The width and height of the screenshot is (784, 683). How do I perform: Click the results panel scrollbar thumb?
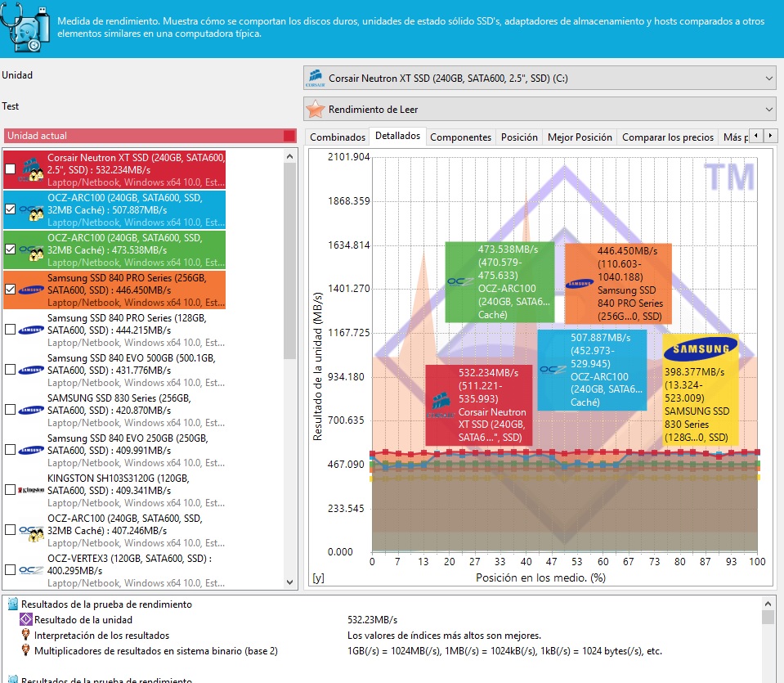click(768, 617)
